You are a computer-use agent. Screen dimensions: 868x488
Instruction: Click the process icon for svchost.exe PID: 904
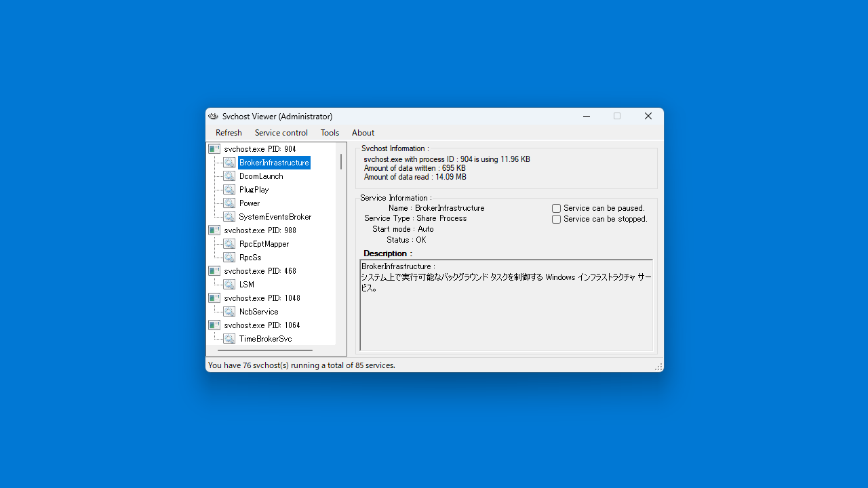click(214, 149)
